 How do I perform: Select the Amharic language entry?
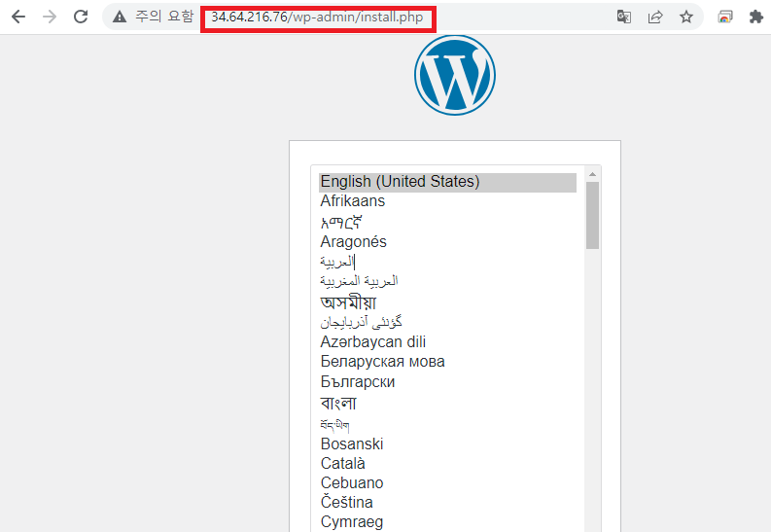(447, 223)
